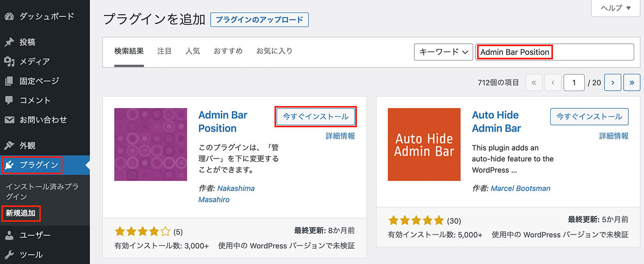This screenshot has height=264, width=644.
Task: Select 新規追加 submenu item
Action: click(x=20, y=213)
